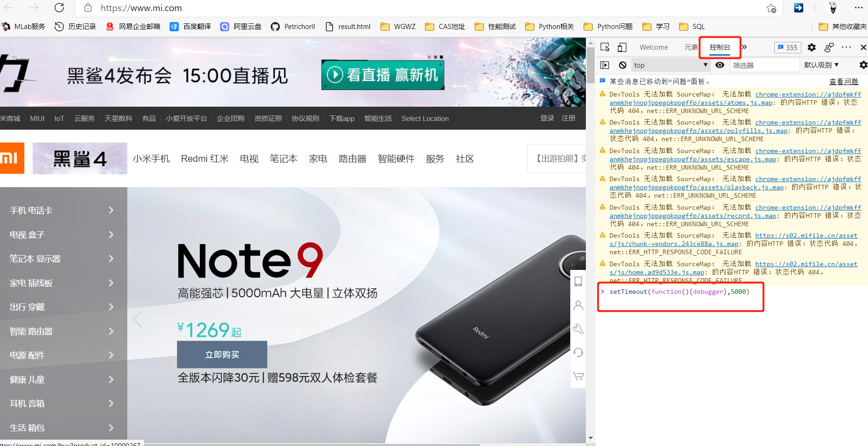Show more DevTools tabs chevron
The image size is (868, 446).
click(744, 47)
